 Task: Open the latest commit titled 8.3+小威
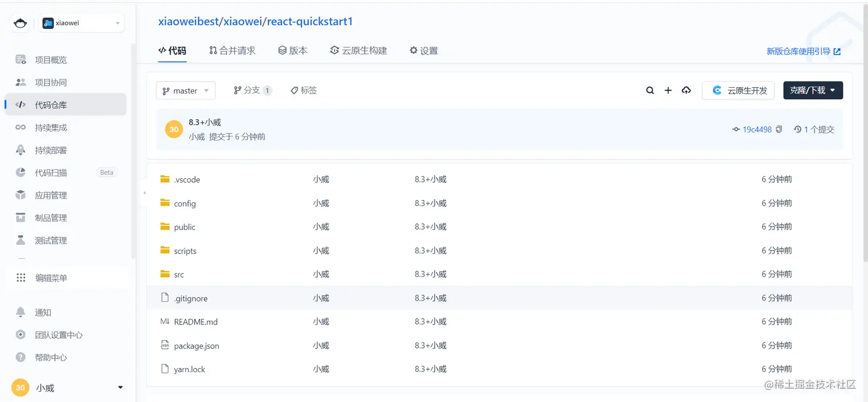click(205, 122)
